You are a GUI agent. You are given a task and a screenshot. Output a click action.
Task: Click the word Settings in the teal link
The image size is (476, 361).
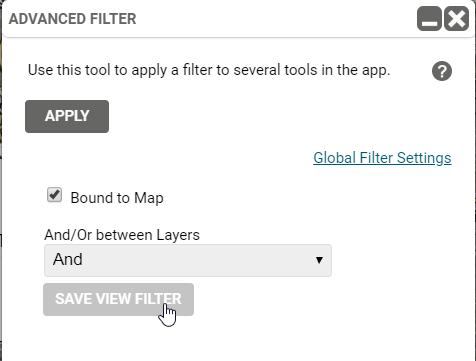(424, 158)
